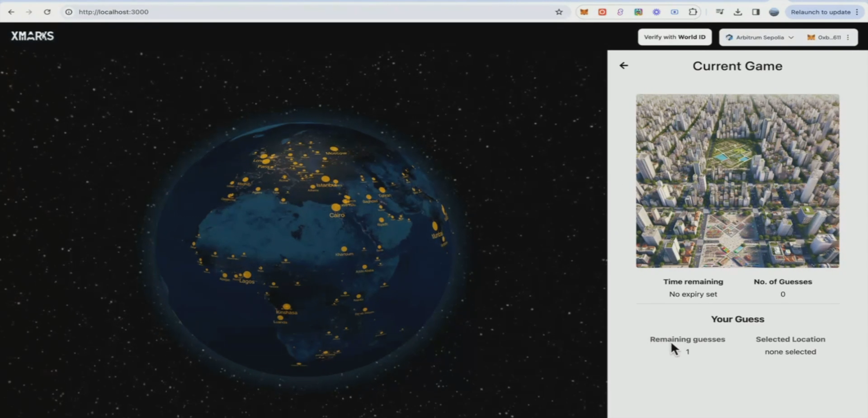This screenshot has width=868, height=418.
Task: Click Relaunch to update
Action: 821,12
